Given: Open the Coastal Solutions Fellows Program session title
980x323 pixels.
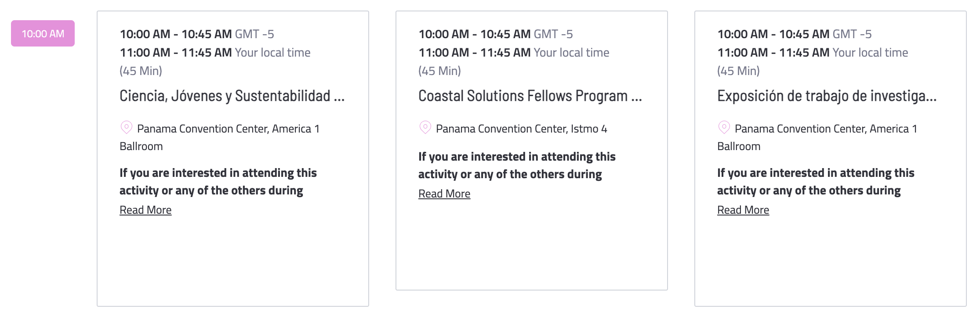Looking at the screenshot, I should pos(530,96).
